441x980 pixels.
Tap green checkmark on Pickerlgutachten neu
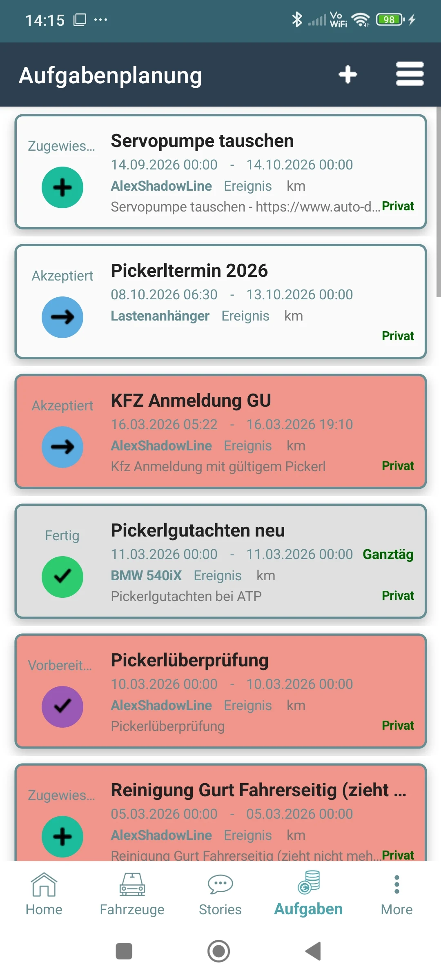pos(62,577)
